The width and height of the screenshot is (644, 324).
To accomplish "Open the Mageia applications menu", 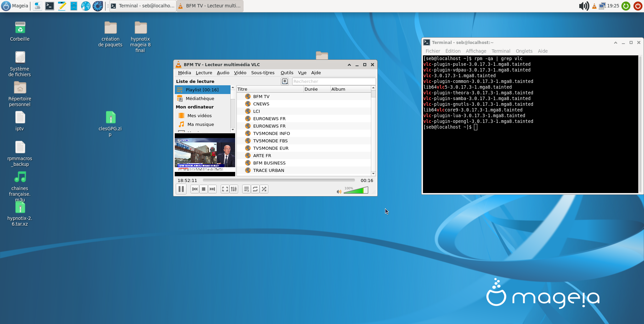I will 15,6.
